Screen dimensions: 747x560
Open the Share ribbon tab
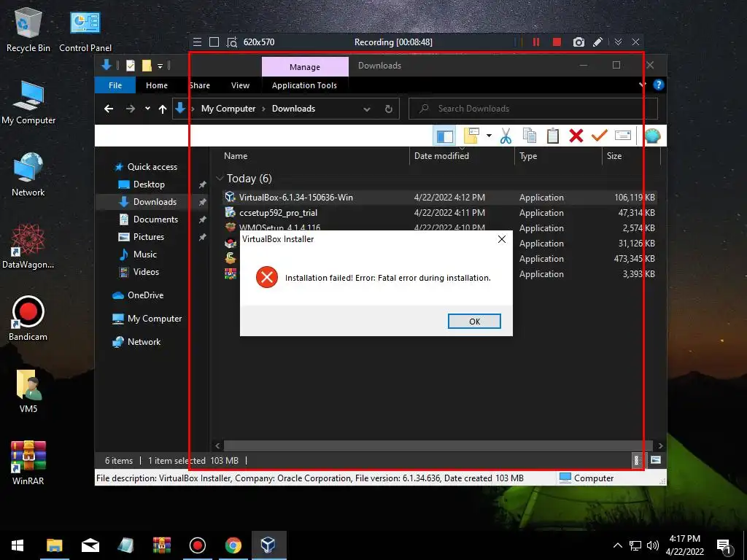[x=200, y=85]
